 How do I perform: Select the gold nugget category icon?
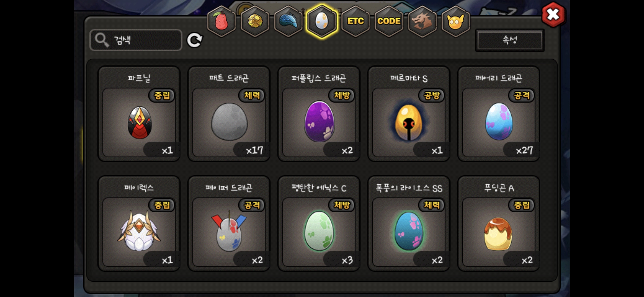pos(255,21)
